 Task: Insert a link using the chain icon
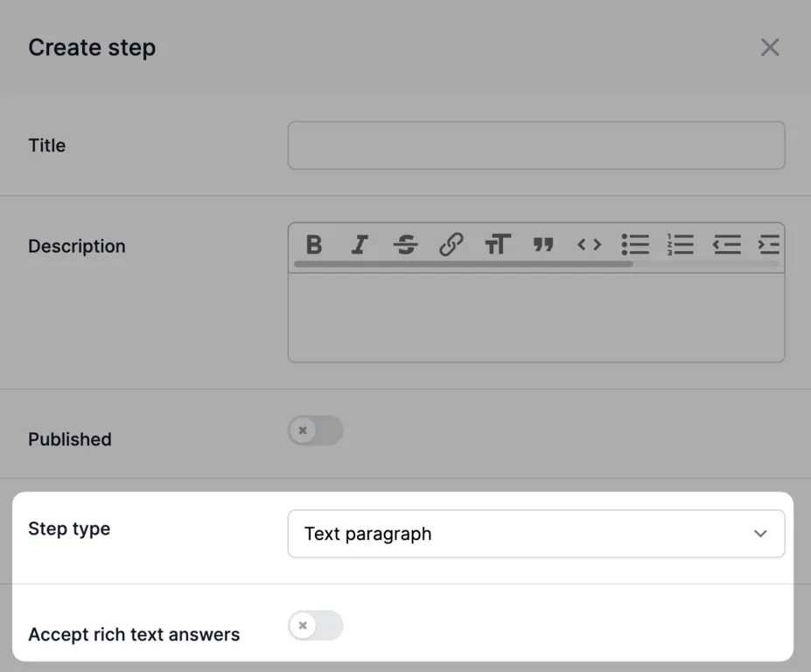tap(451, 244)
